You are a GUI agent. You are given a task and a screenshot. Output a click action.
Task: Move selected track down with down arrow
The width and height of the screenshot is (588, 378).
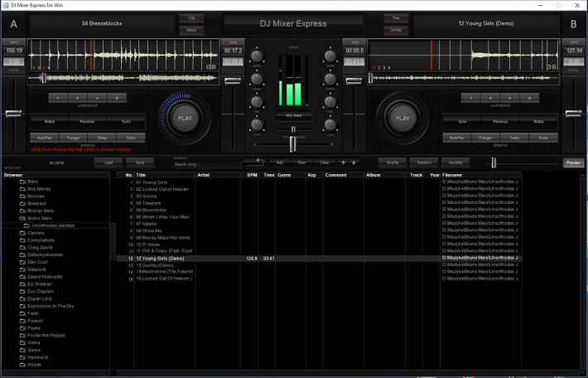click(x=354, y=162)
